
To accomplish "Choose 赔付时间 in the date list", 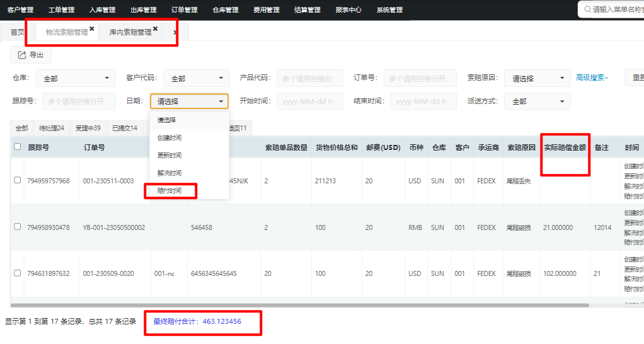I will (x=189, y=190).
